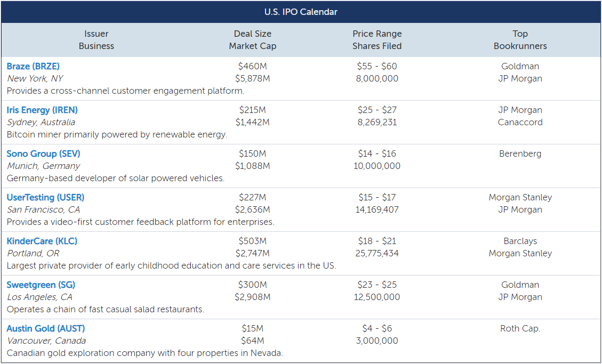Click the Sydney, Australia location

pyautogui.click(x=41, y=123)
